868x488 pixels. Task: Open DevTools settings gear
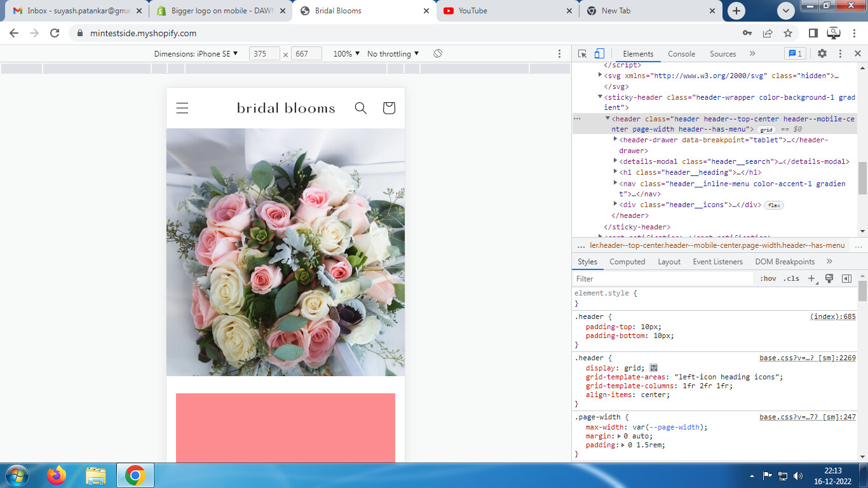822,54
